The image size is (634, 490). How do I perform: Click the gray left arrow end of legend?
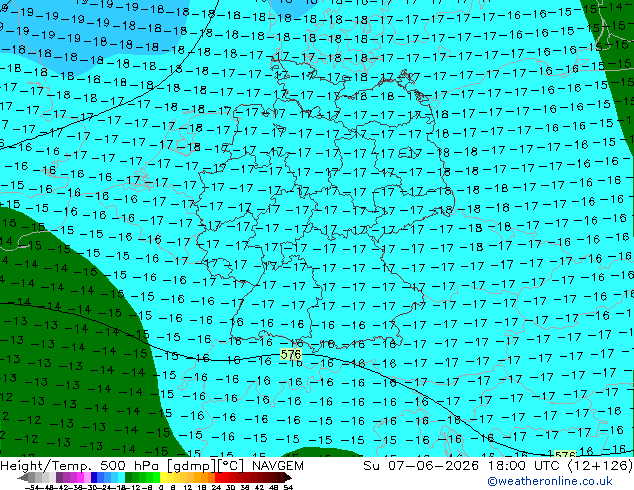(23, 477)
